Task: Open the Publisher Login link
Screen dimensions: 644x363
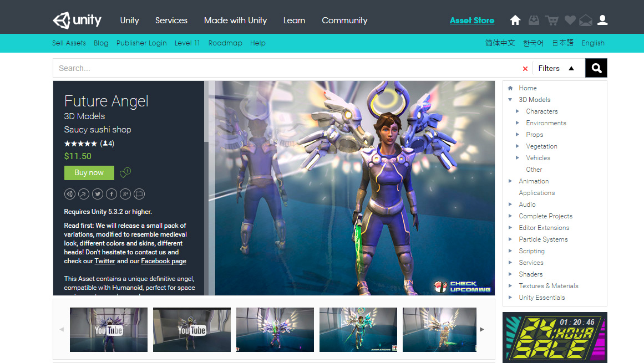Action: [141, 43]
